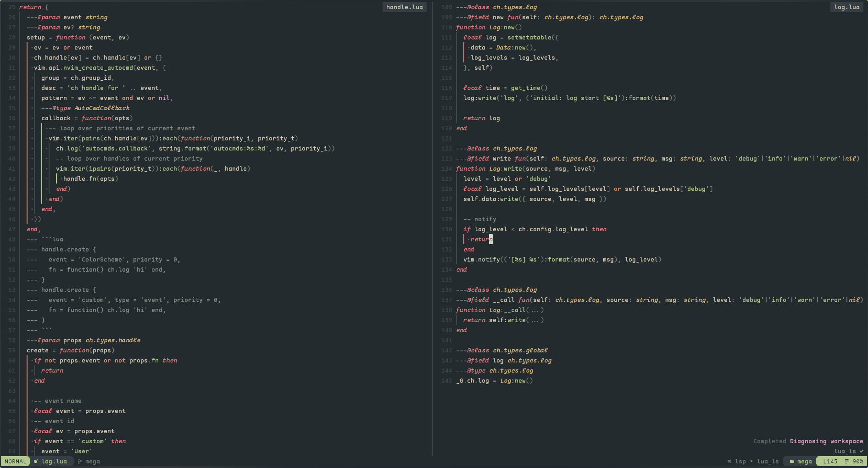
Task: Click 'AutoCmdCallback' type annotation
Action: [102, 108]
